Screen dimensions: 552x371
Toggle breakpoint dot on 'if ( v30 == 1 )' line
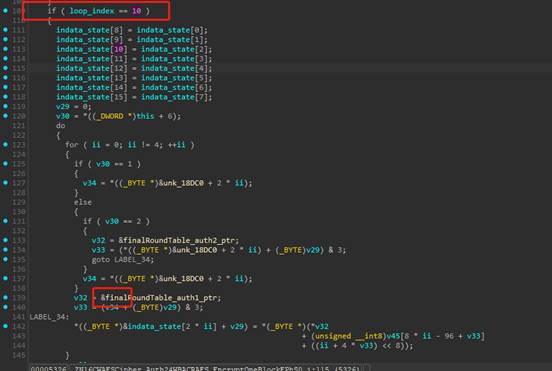6,164
